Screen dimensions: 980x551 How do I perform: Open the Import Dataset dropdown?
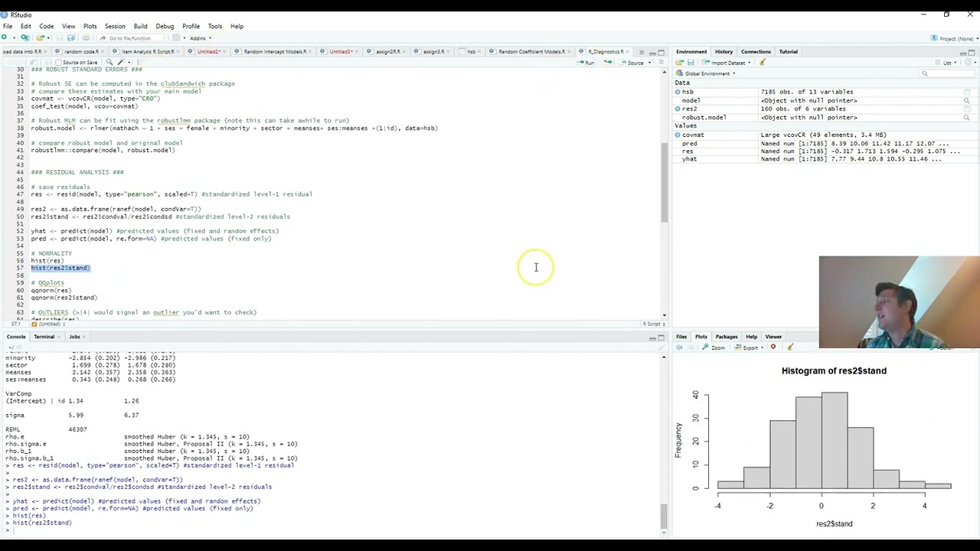(x=724, y=63)
